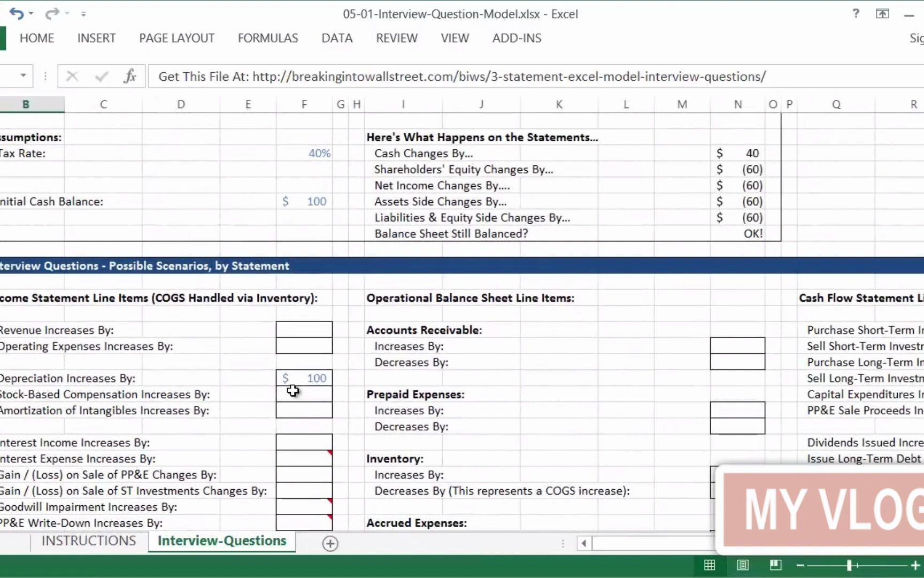Select column B header
The image size is (924, 578).
pos(26,104)
